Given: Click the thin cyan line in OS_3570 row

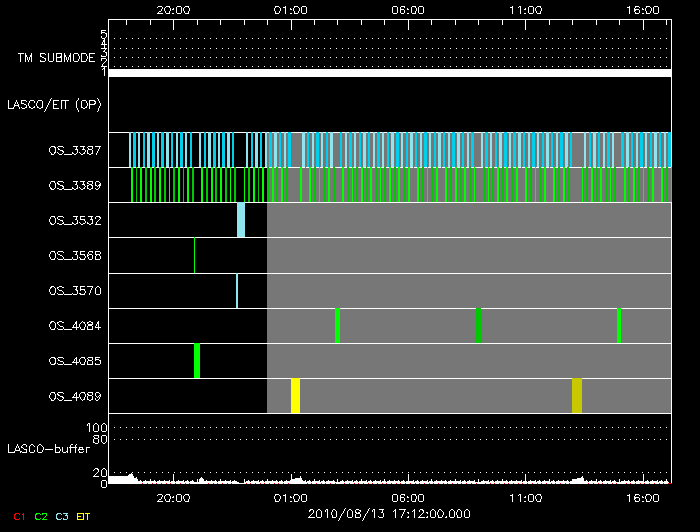Looking at the screenshot, I should [x=237, y=290].
